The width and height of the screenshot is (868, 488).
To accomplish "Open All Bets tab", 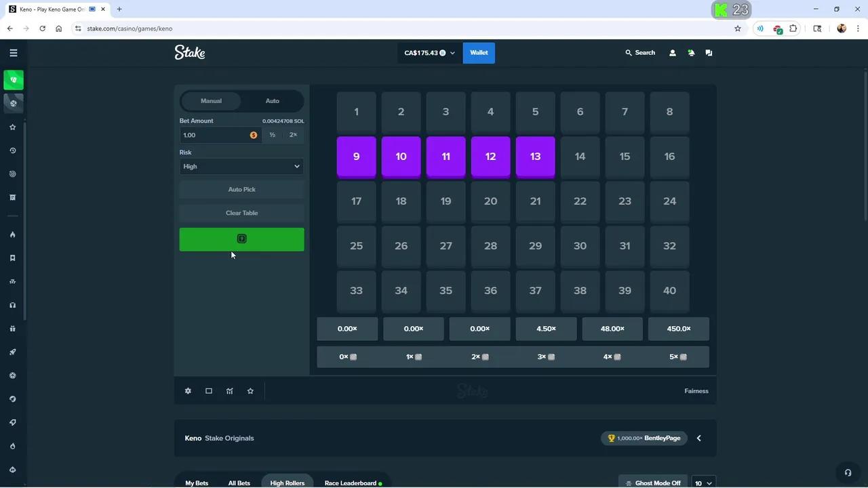I will pos(239,483).
